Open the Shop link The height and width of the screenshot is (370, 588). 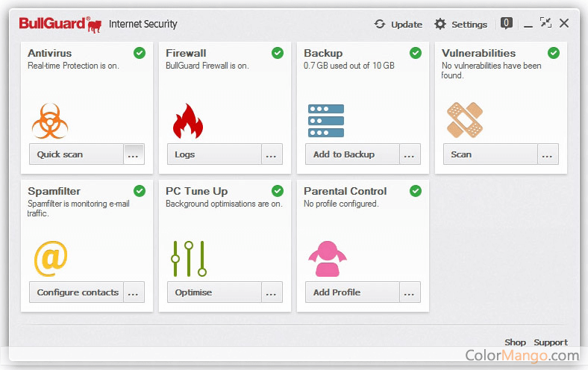pos(515,342)
